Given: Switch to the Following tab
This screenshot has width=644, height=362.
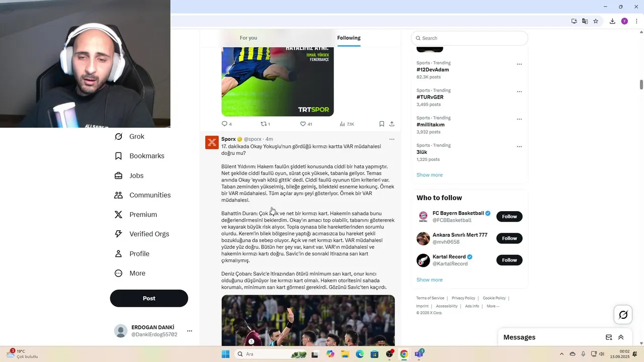Looking at the screenshot, I should click(349, 38).
